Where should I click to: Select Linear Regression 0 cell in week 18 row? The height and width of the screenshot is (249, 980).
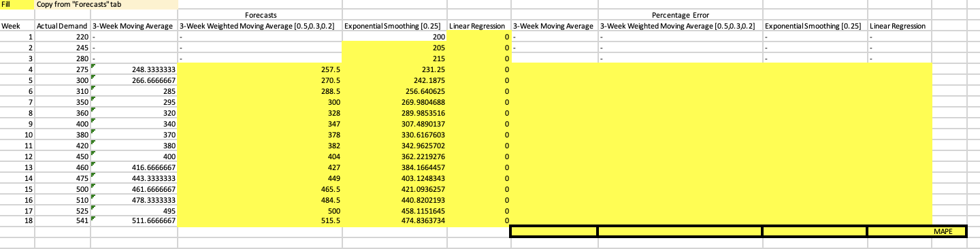pos(478,221)
